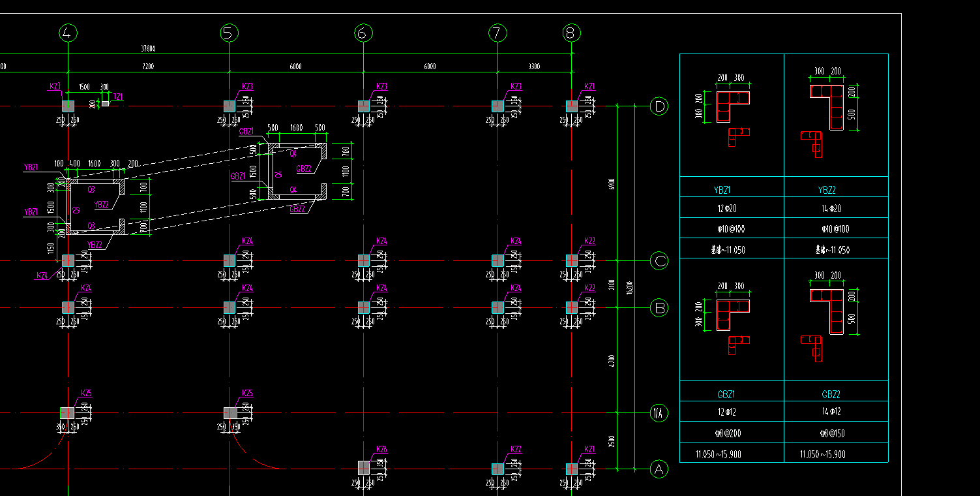Click the 14Φ12 rebar cell
Image resolution: width=980 pixels, height=496 pixels.
836,412
